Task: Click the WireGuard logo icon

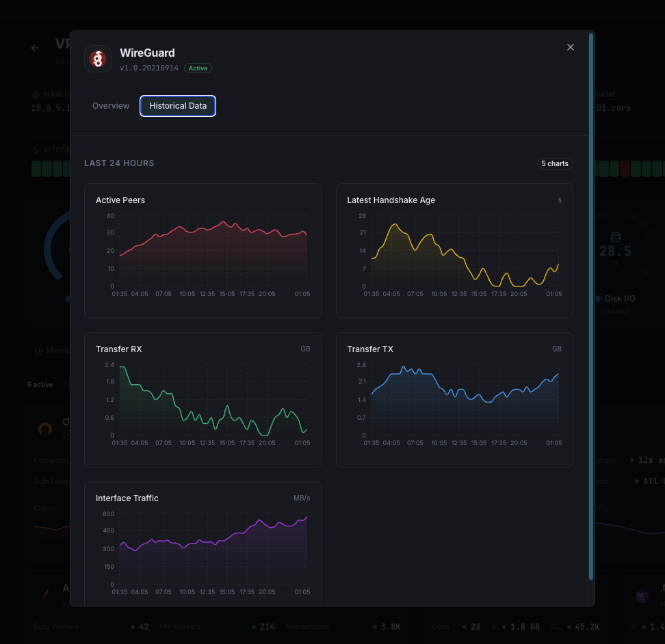Action: [98, 59]
